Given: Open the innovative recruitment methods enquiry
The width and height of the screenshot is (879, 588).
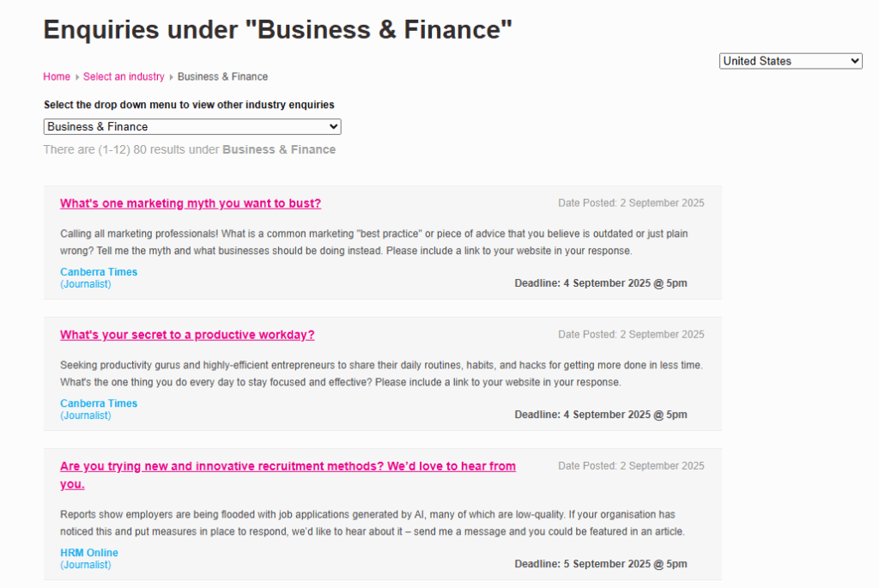Looking at the screenshot, I should point(288,466).
